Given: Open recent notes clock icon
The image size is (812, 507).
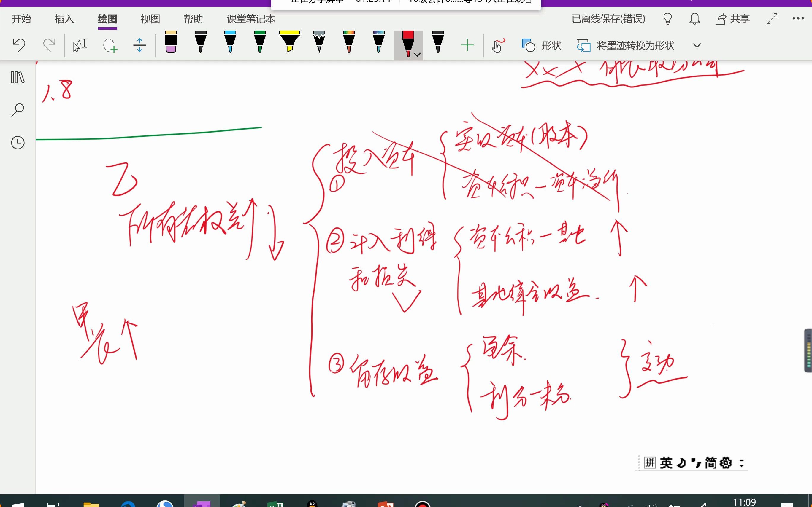Looking at the screenshot, I should coord(18,143).
